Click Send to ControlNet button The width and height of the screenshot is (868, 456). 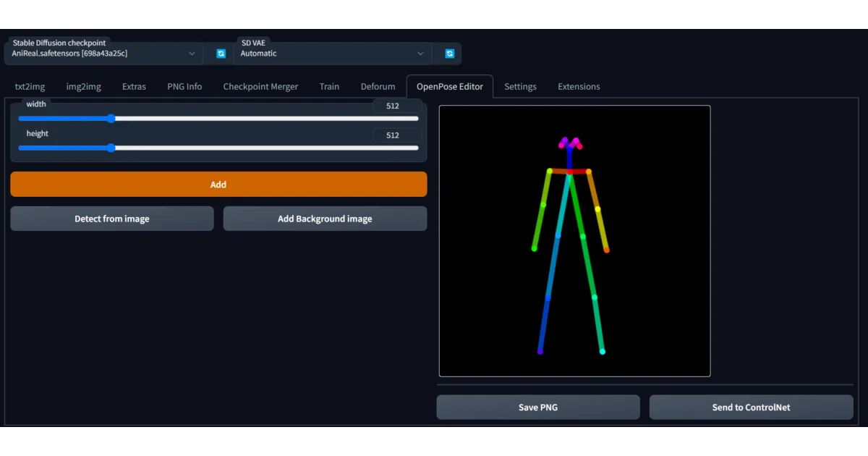click(x=751, y=407)
